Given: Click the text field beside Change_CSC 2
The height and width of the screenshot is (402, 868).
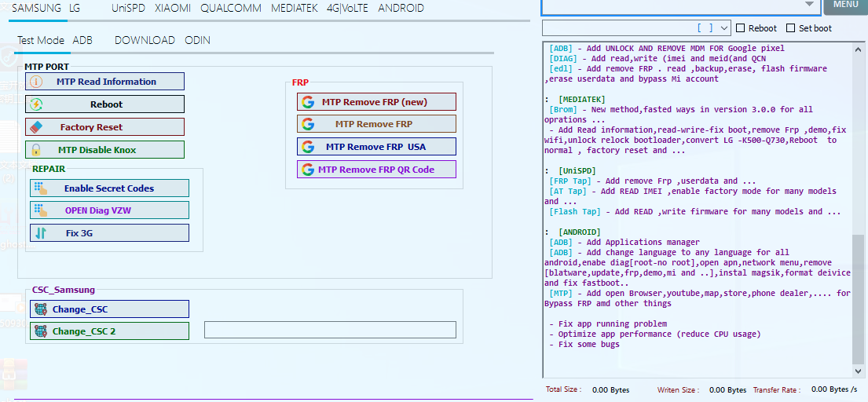Looking at the screenshot, I should pos(330,330).
